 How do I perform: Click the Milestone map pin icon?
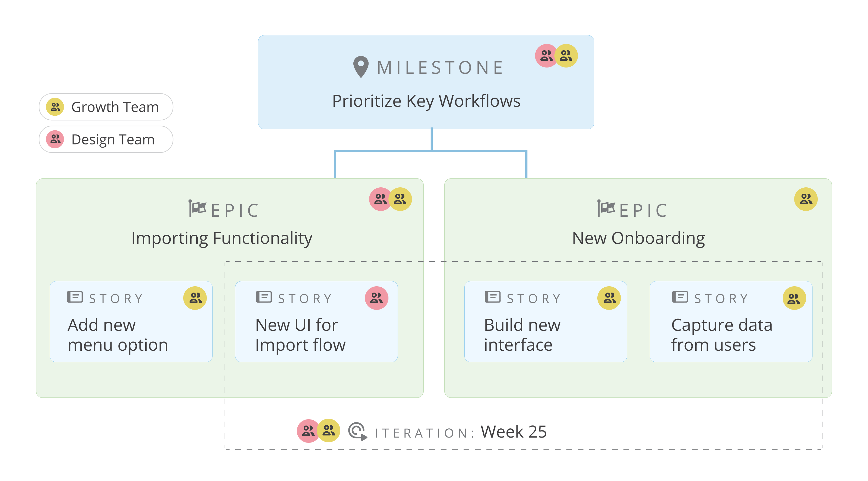click(x=360, y=66)
